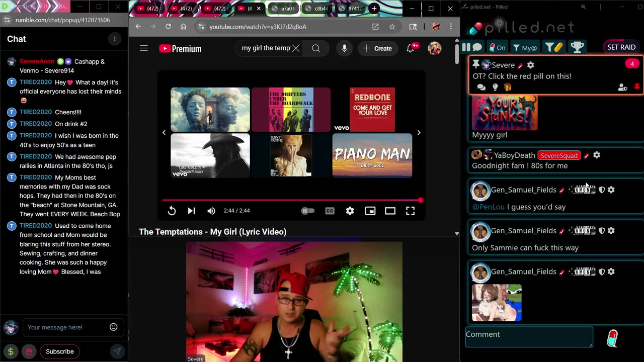644x362 pixels.
Task: Send the Rumble chat message
Action: (117, 351)
